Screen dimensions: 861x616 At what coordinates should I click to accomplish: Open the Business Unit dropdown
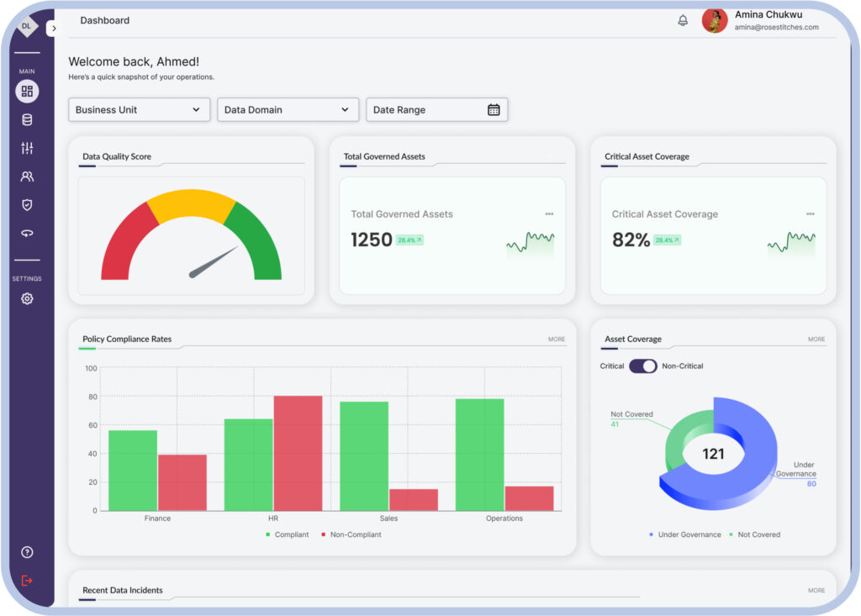138,109
